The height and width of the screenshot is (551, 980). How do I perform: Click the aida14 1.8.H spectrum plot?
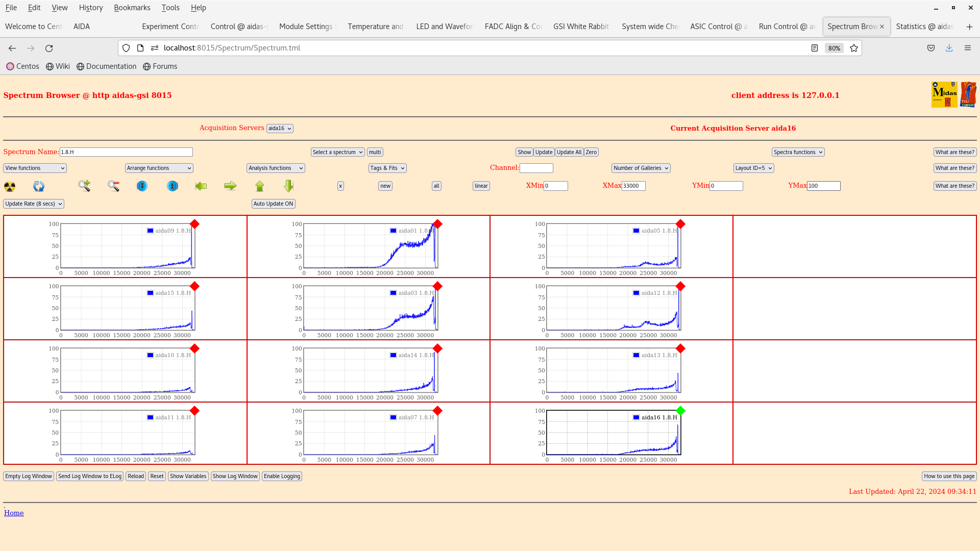coord(371,370)
